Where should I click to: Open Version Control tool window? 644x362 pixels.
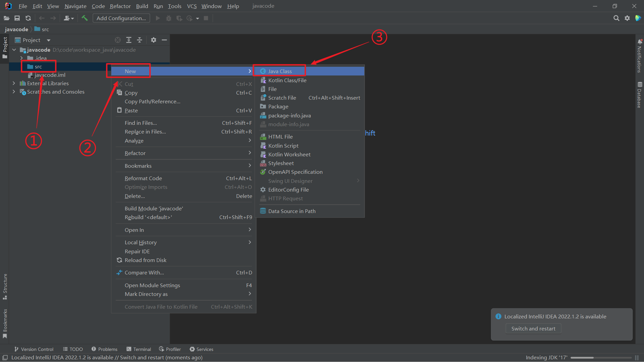[34, 349]
